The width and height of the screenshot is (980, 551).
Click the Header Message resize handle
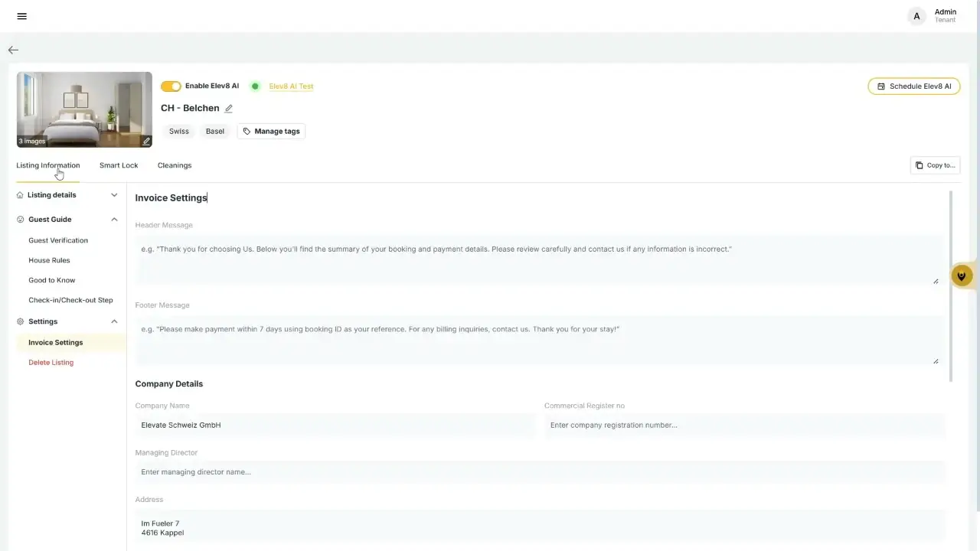[936, 281]
